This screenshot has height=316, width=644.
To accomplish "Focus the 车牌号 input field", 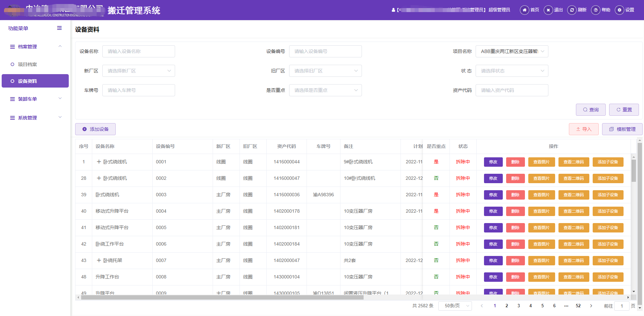I will coord(139,90).
